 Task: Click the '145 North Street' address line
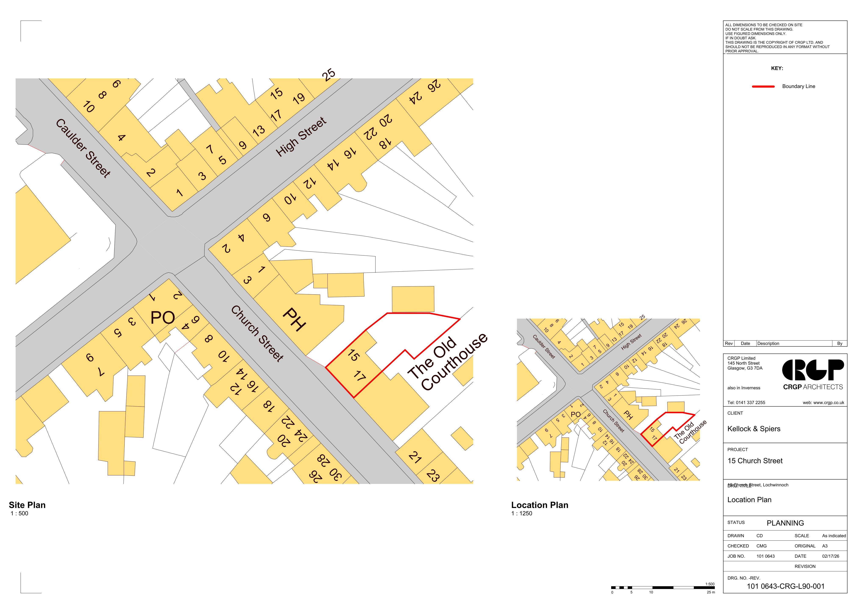743,363
